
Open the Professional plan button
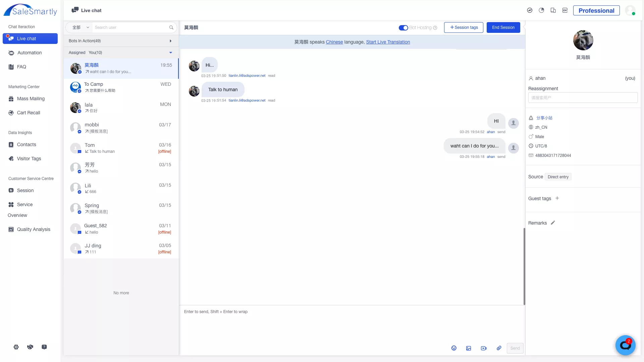(596, 10)
